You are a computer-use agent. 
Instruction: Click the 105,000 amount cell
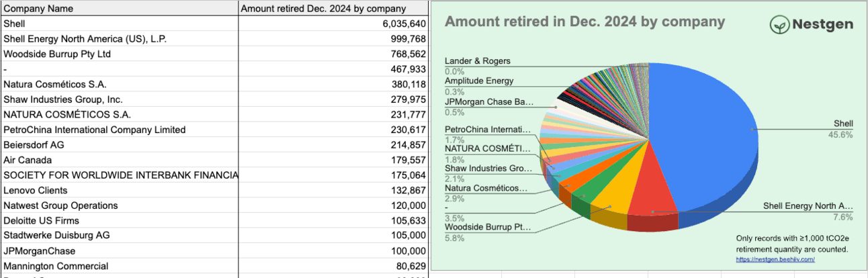coord(334,236)
